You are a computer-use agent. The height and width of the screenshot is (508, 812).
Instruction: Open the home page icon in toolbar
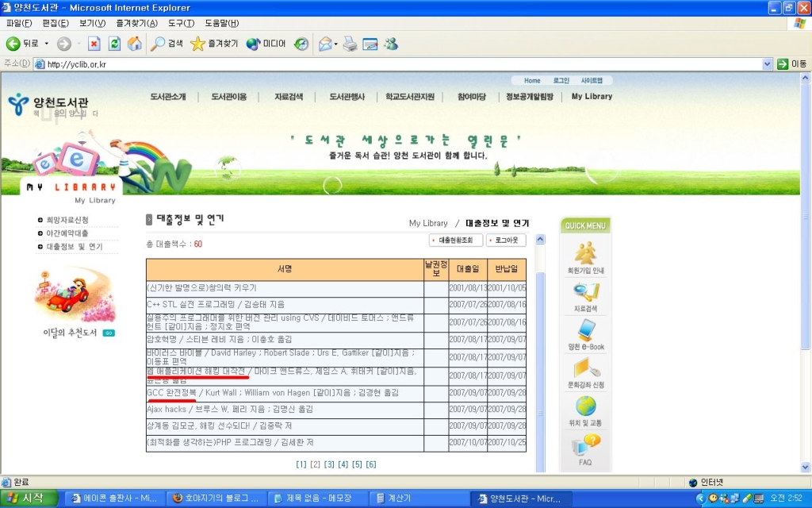point(135,44)
